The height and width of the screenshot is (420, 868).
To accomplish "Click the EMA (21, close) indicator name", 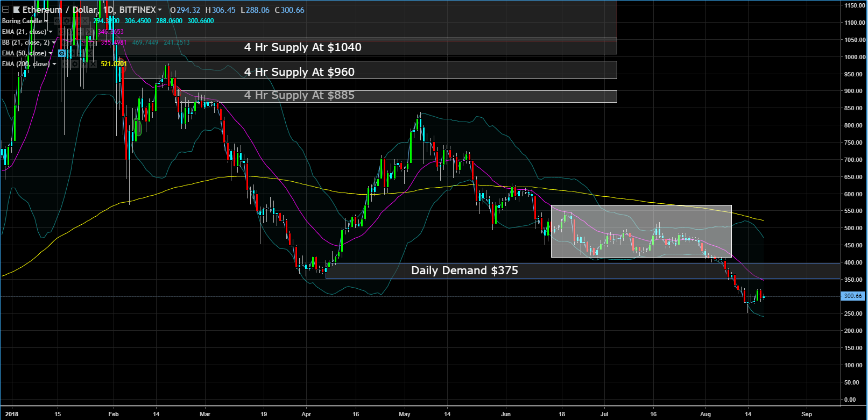I will (x=24, y=32).
